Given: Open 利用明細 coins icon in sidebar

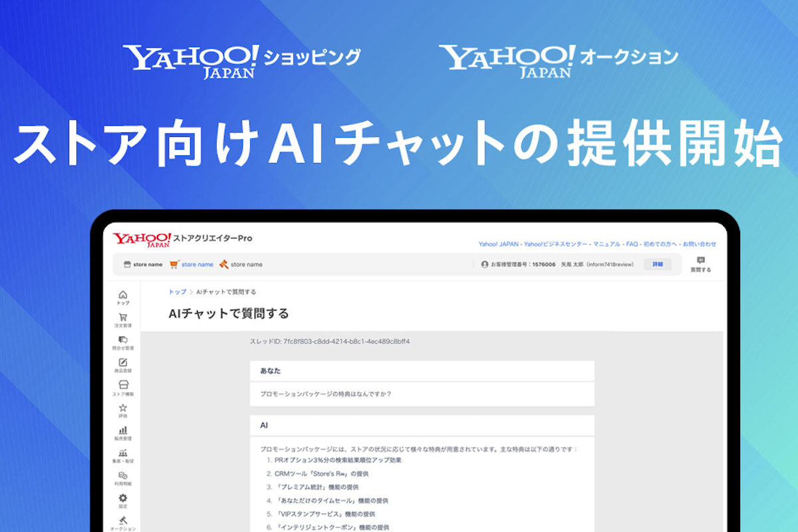Looking at the screenshot, I should (x=122, y=475).
